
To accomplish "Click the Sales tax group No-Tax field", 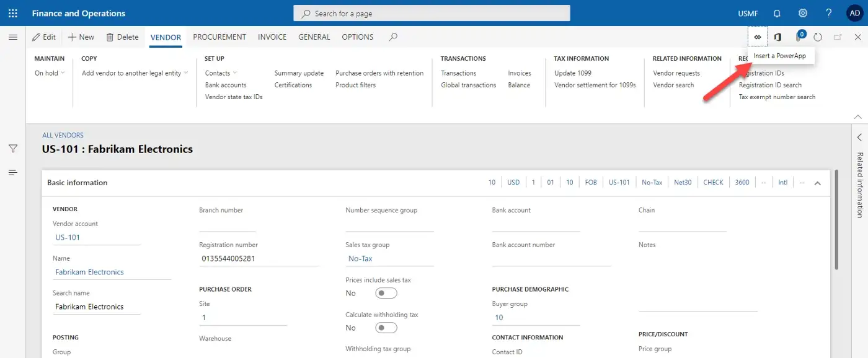I will (x=389, y=258).
